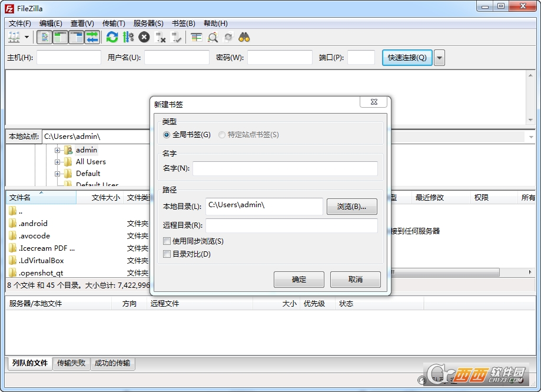The height and width of the screenshot is (392, 541).
Task: Cancel the dialog with 取消 button
Action: click(x=356, y=280)
